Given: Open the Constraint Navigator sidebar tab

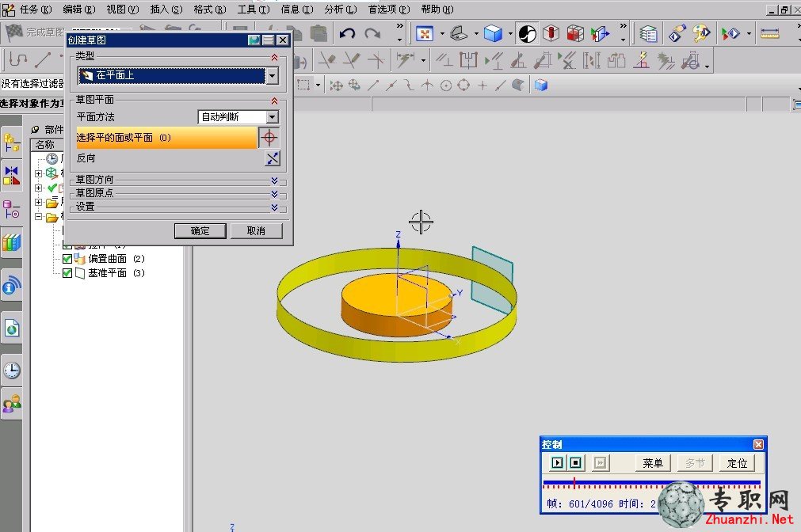Looking at the screenshot, I should 11,175.
